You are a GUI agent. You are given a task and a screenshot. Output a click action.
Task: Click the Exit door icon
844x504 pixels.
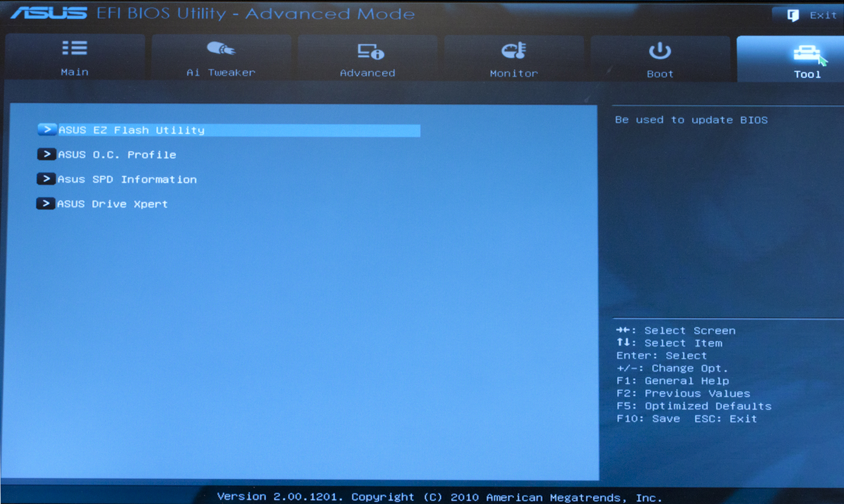click(793, 15)
